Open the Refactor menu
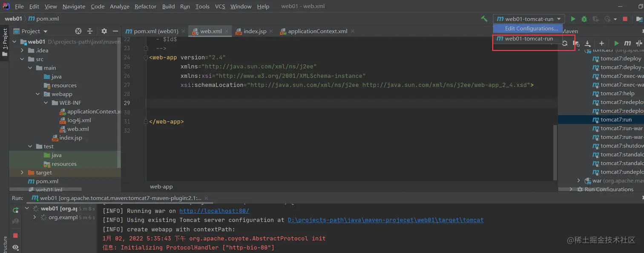644x253 pixels. [145, 6]
